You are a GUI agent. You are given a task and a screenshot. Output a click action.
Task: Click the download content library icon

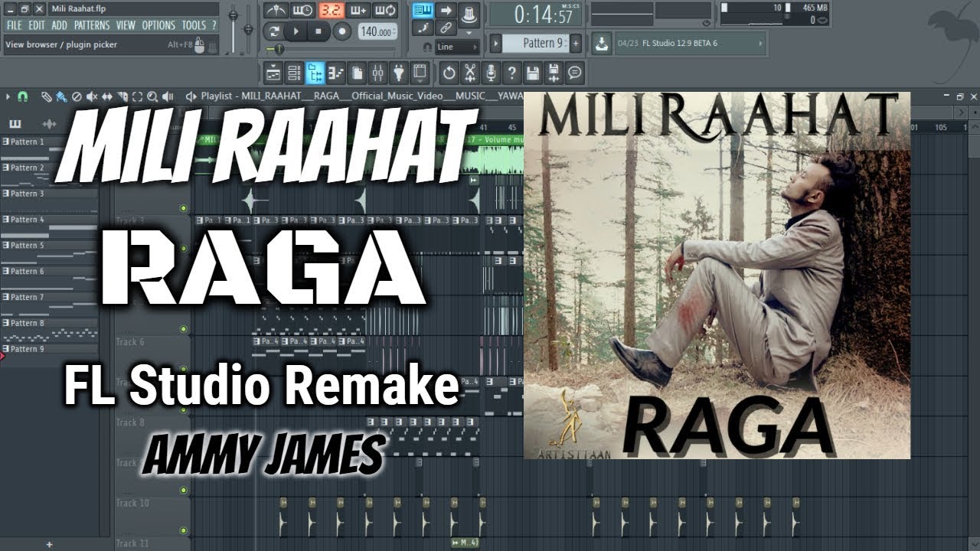[603, 44]
